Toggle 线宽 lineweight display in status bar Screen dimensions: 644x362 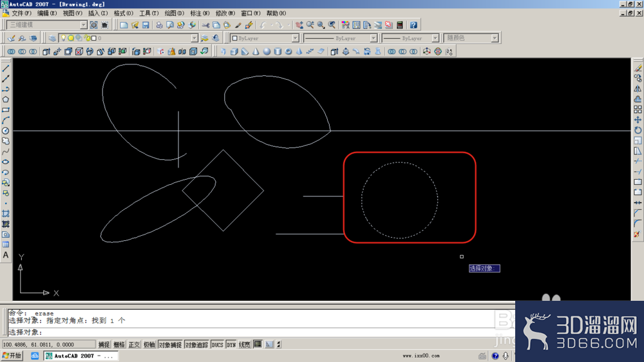click(244, 345)
